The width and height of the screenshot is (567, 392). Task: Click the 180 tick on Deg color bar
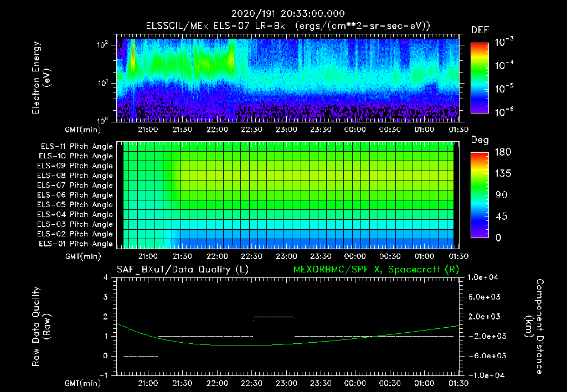503,152
